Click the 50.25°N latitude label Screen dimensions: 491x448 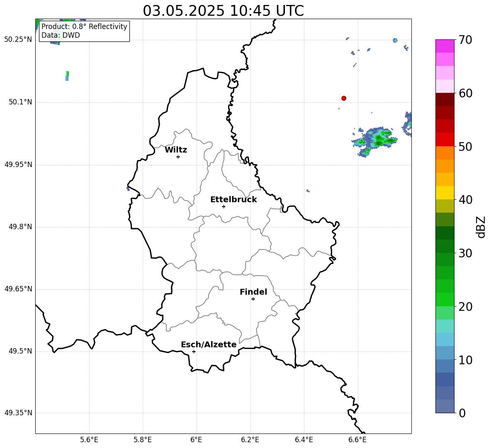point(18,40)
